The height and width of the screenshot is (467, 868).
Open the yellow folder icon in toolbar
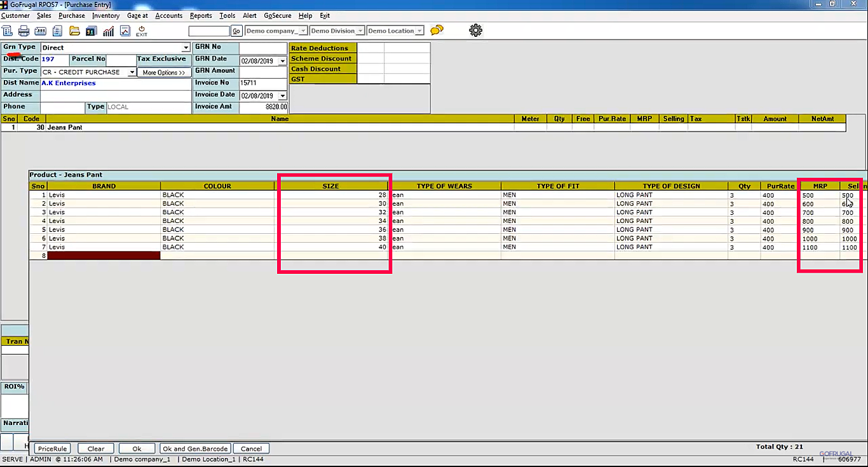(x=74, y=31)
